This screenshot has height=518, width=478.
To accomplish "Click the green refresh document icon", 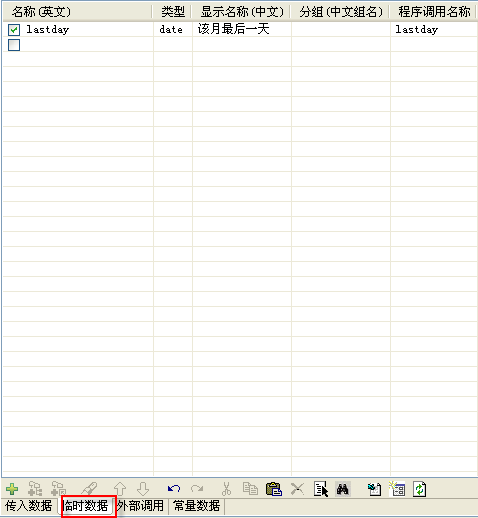I will pos(420,489).
